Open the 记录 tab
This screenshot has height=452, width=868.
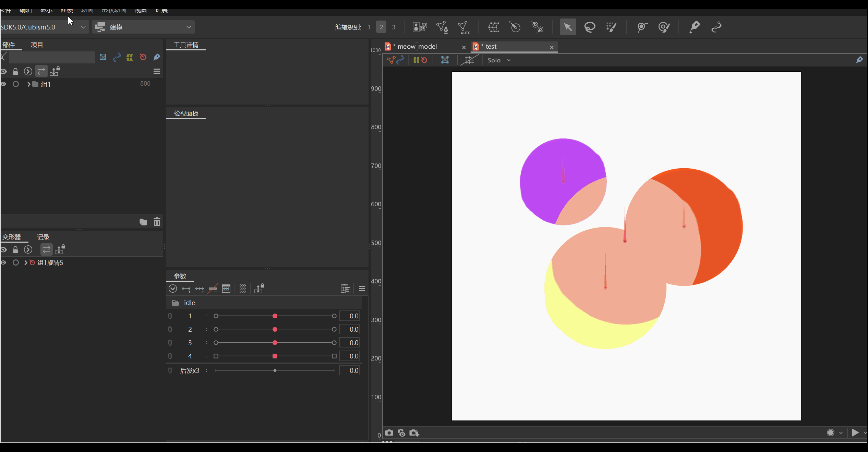(x=43, y=237)
